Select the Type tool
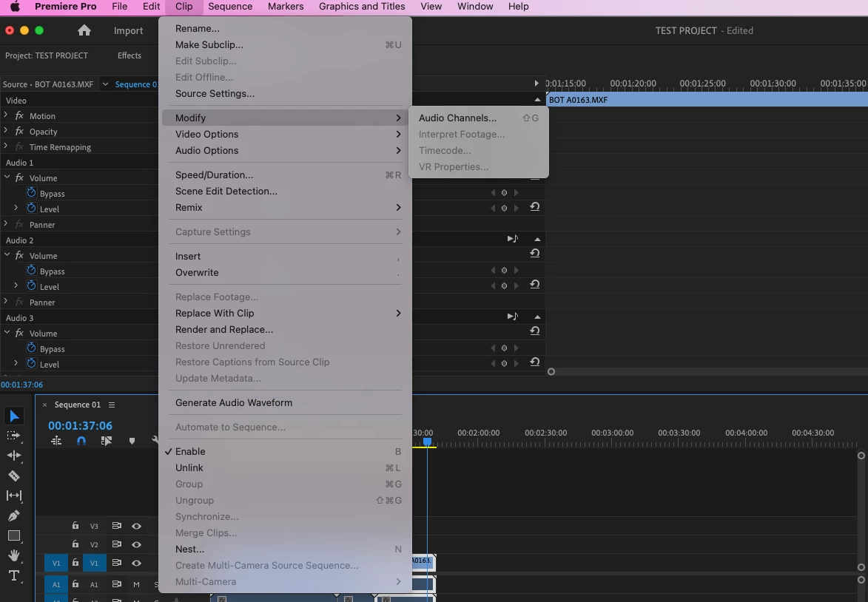 pos(14,575)
